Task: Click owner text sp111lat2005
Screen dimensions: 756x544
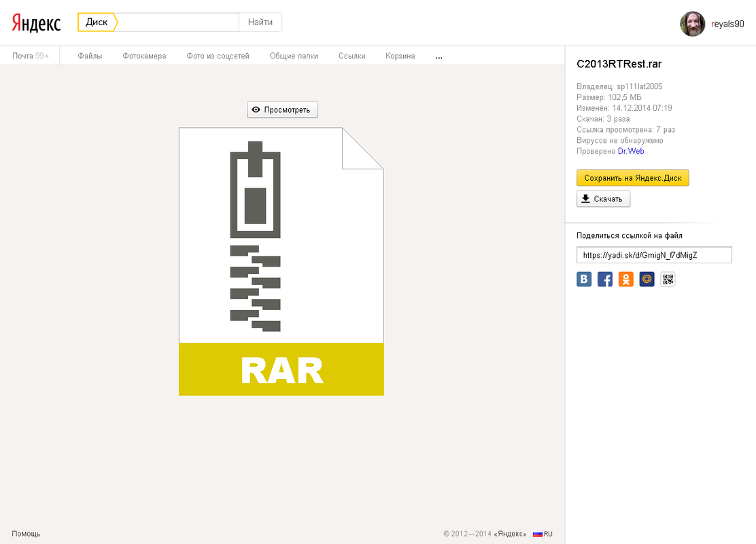Action: 639,86
